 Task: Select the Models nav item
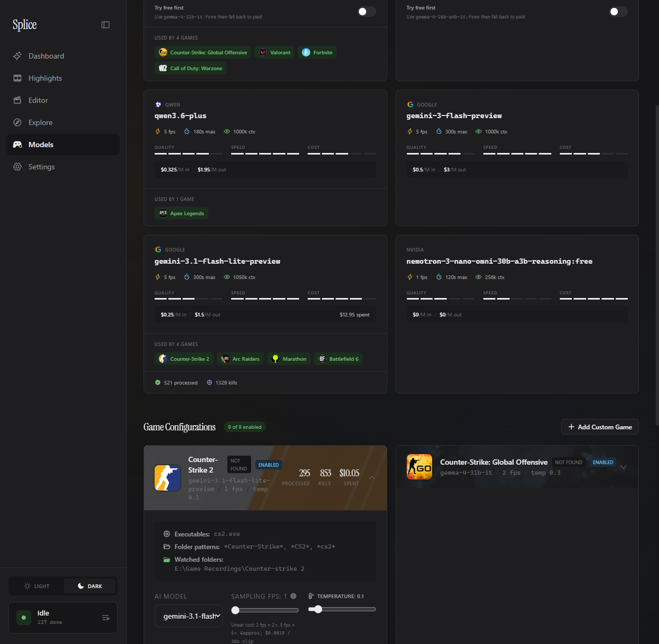point(63,145)
